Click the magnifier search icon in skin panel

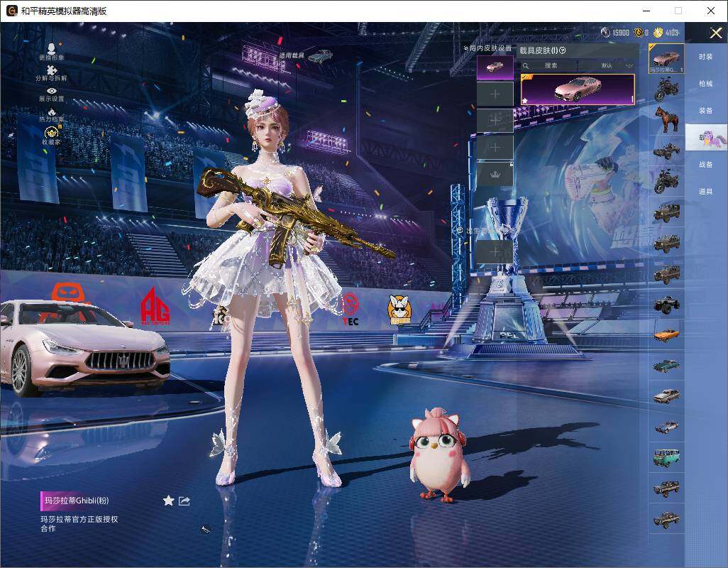(526, 65)
